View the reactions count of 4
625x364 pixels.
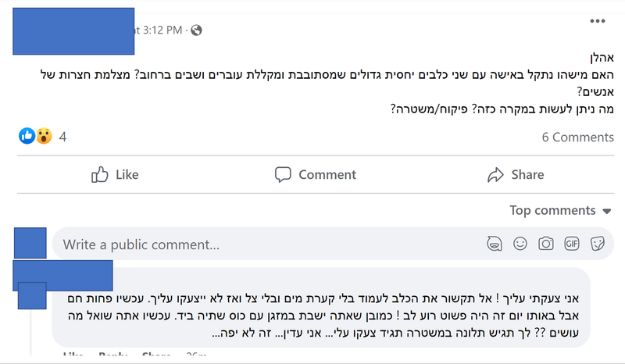(x=62, y=137)
